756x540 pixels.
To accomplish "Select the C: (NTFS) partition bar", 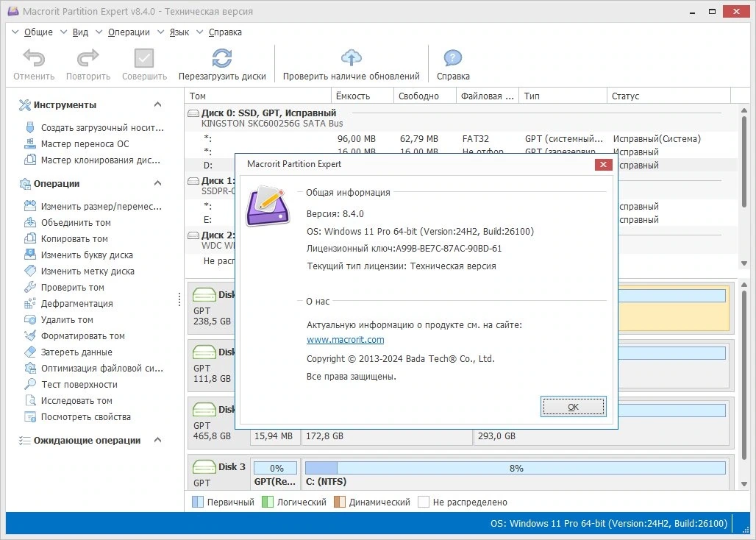I will click(515, 468).
